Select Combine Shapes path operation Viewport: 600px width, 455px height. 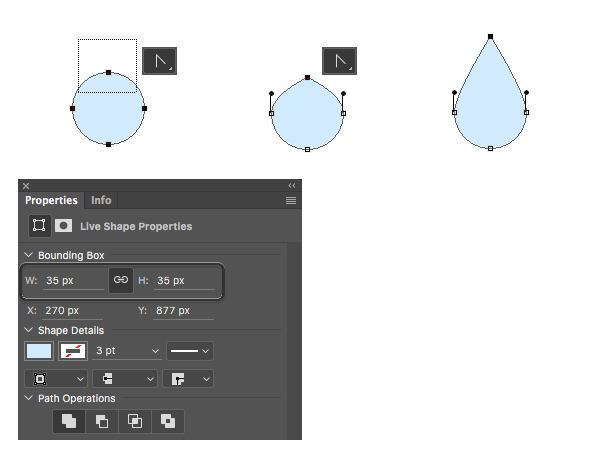click(69, 421)
